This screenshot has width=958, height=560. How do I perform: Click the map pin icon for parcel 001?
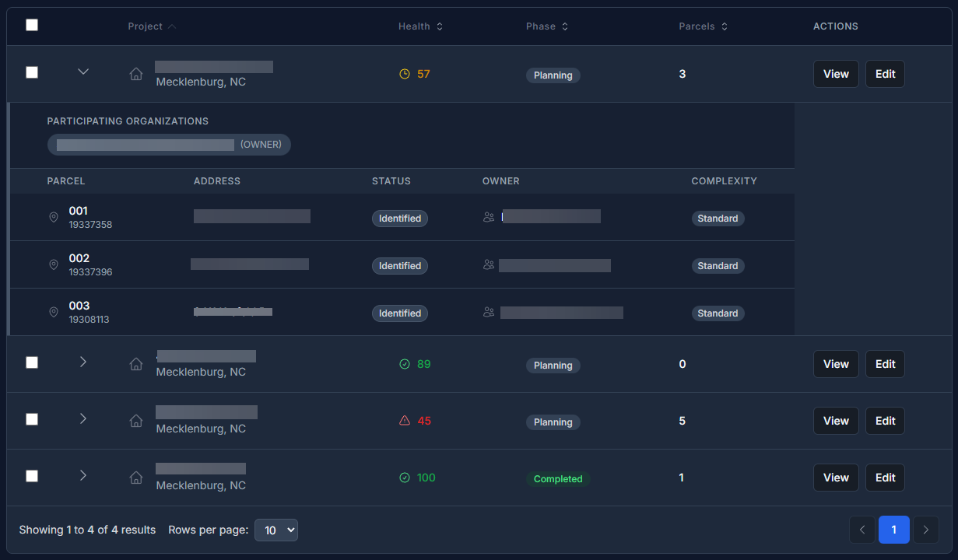click(54, 218)
